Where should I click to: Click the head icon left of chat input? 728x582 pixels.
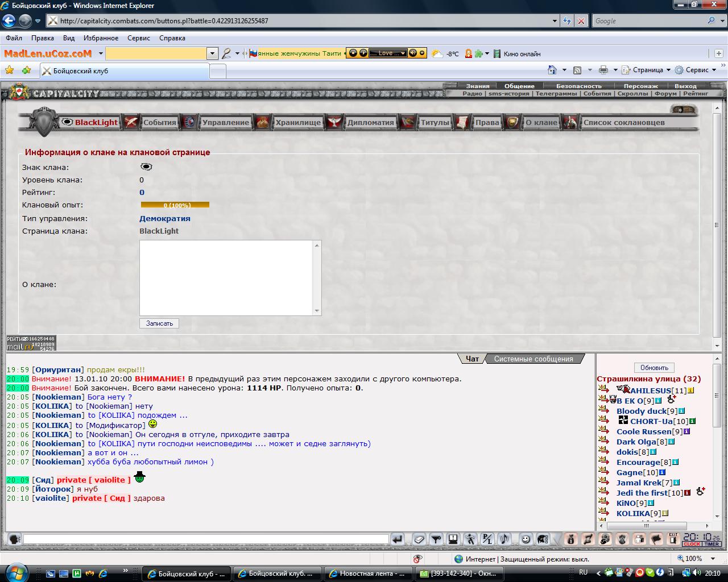(x=15, y=539)
